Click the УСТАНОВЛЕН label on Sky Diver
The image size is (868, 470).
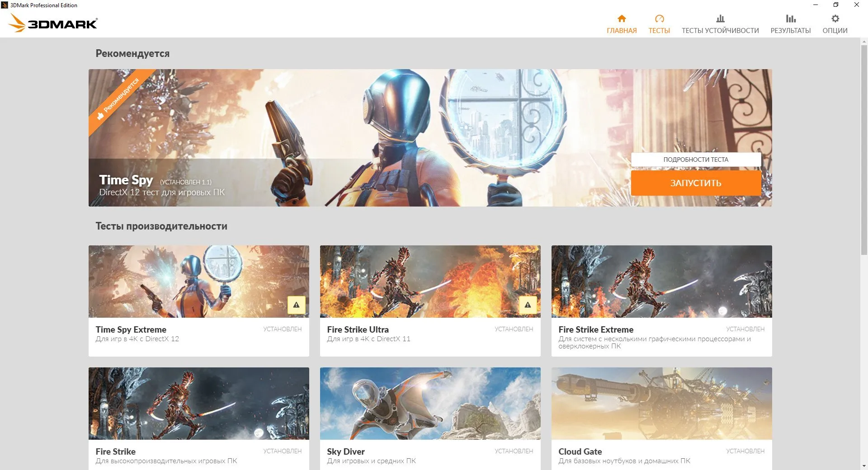tap(514, 451)
